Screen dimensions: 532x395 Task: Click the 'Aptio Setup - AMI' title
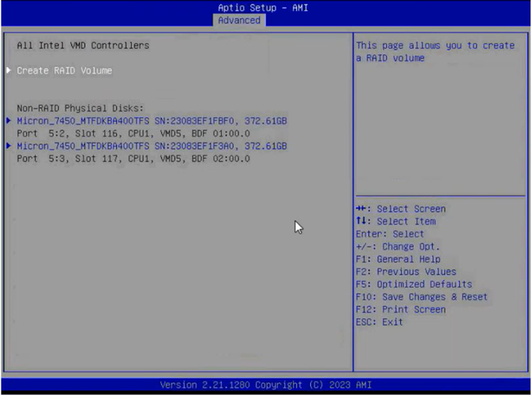pos(263,8)
